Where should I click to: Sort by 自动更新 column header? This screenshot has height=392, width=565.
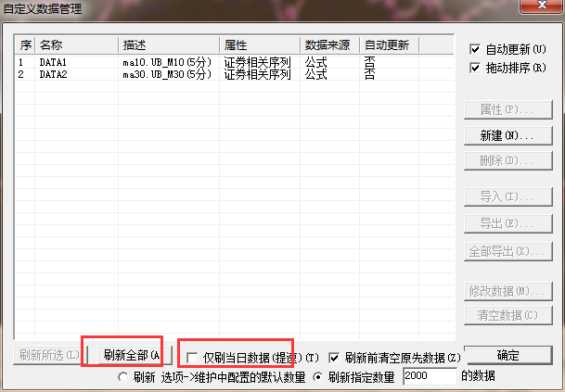390,44
